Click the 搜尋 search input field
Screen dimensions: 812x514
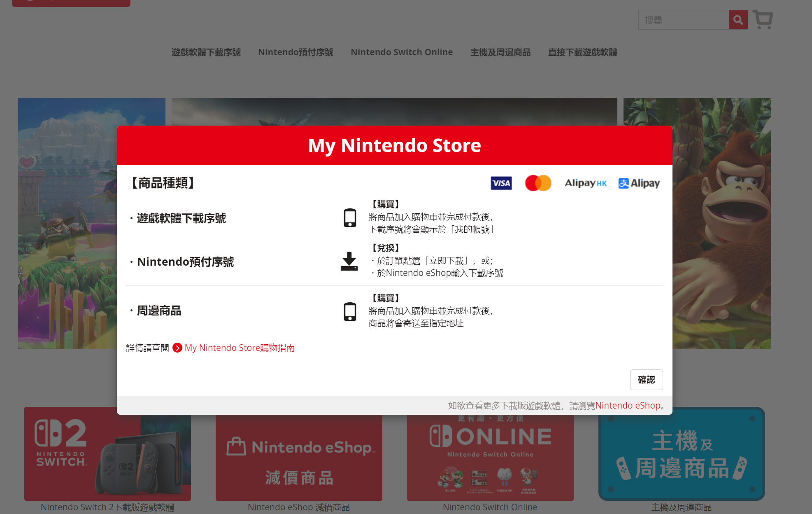coord(684,20)
